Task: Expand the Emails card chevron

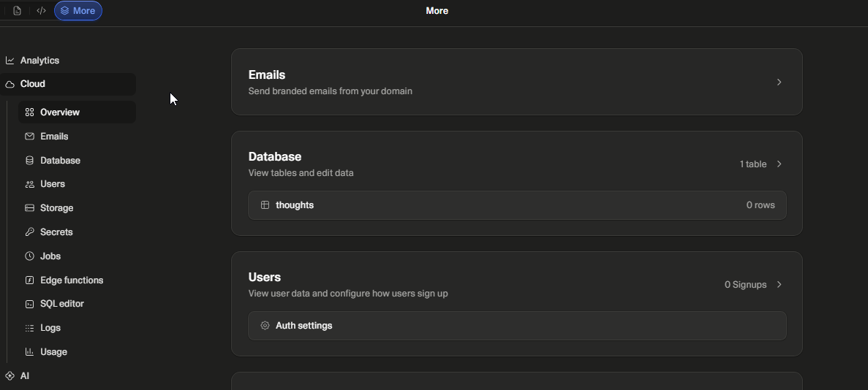Action: click(x=780, y=82)
